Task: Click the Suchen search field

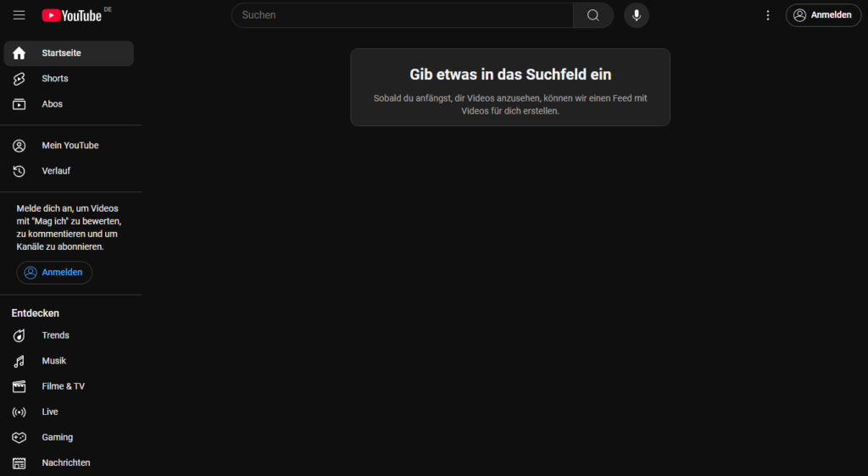Action: tap(403, 15)
